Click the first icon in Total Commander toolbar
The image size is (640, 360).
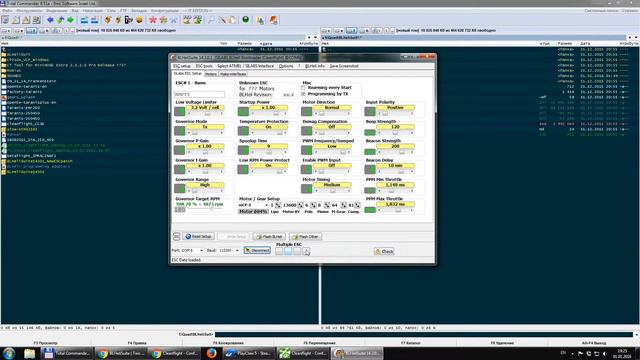tap(5, 20)
